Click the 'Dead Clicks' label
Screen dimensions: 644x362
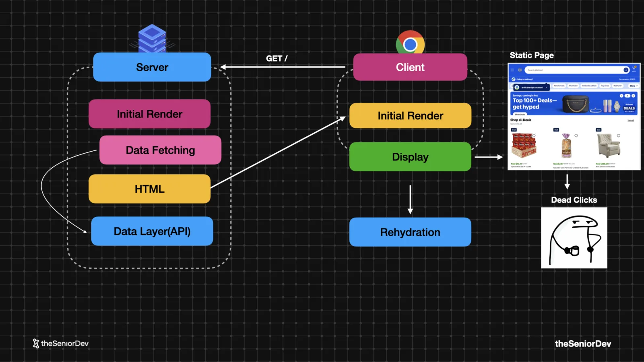pyautogui.click(x=574, y=200)
